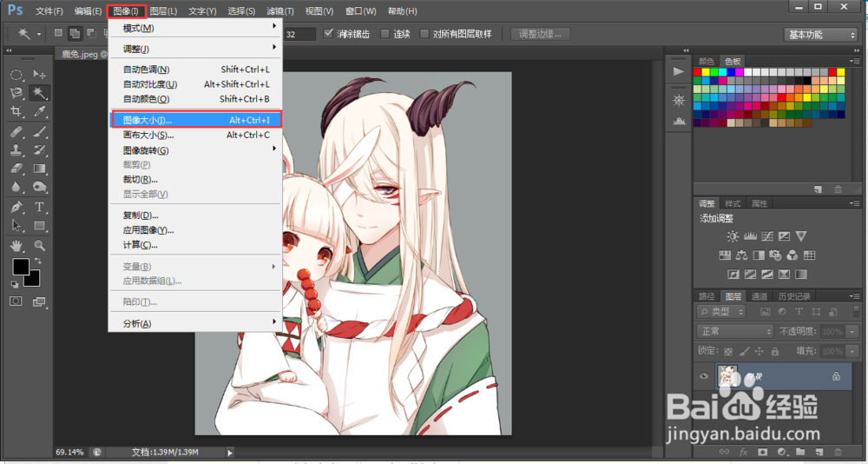Swap foreground and background colors
868x464 pixels.
click(x=37, y=261)
